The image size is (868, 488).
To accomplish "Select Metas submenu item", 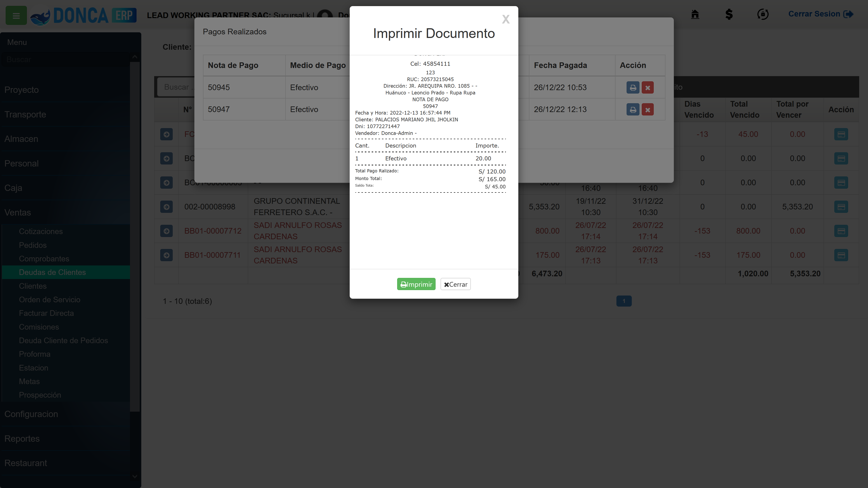I will pos(66,382).
